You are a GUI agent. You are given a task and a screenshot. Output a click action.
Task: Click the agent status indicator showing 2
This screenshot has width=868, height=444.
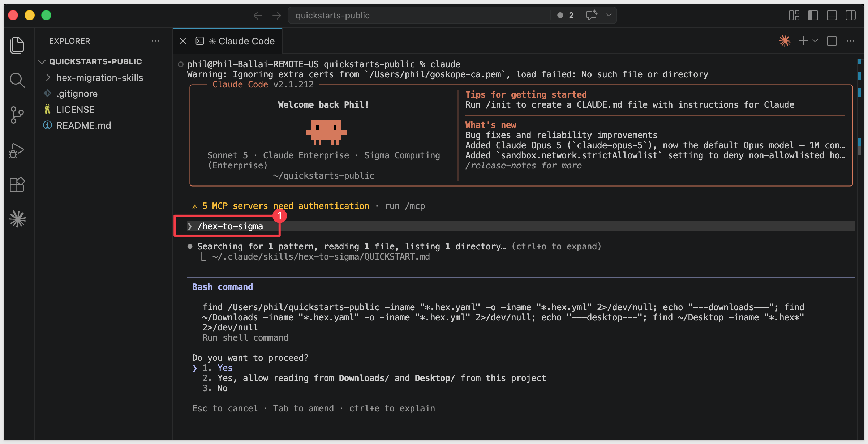click(566, 15)
